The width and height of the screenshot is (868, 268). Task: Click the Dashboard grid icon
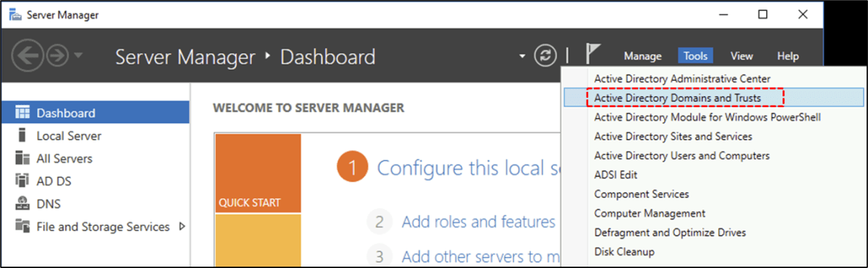[x=22, y=113]
